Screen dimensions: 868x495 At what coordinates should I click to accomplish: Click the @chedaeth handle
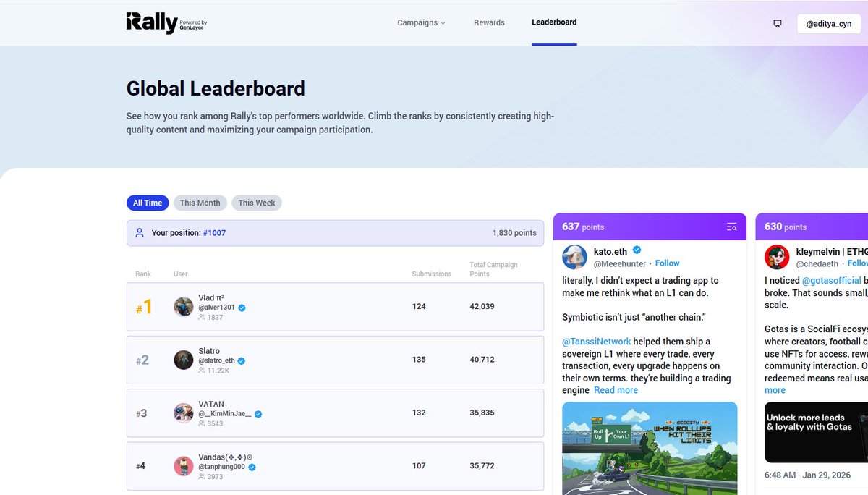point(817,263)
